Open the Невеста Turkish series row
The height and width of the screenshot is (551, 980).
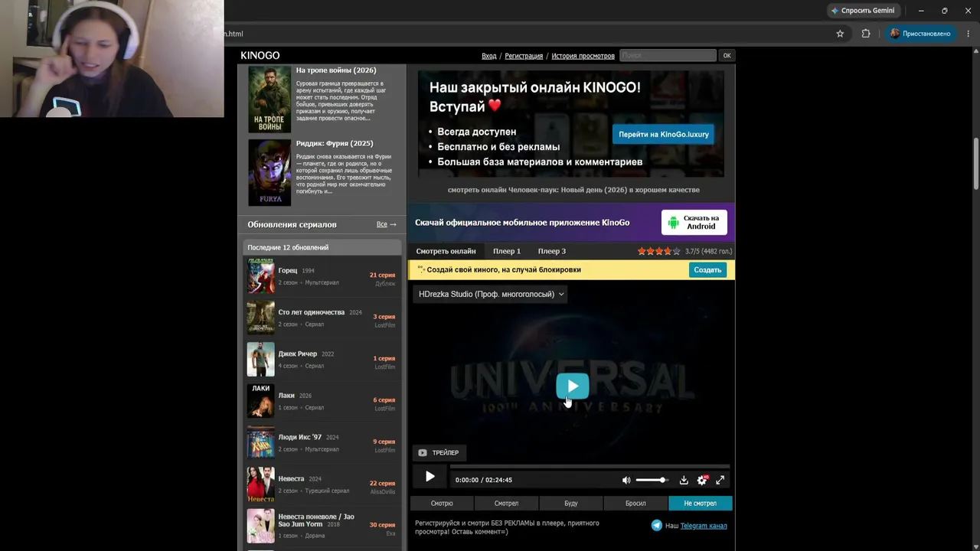tap(322, 484)
